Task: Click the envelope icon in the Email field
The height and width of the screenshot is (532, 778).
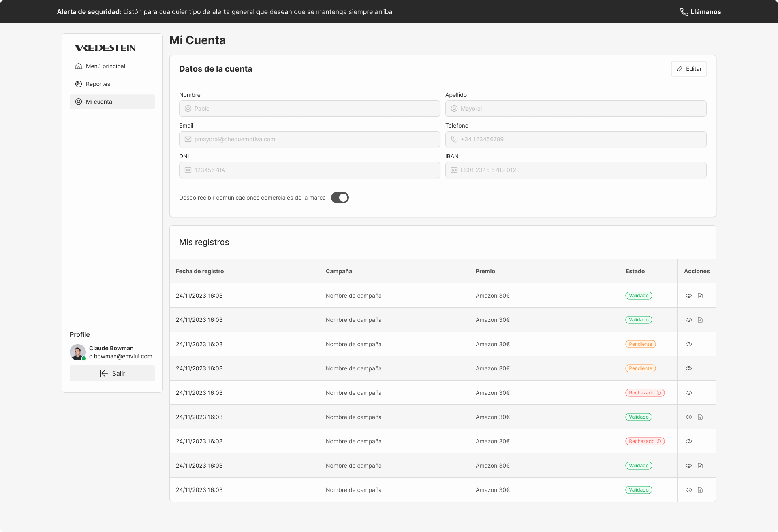Action: [x=188, y=139]
